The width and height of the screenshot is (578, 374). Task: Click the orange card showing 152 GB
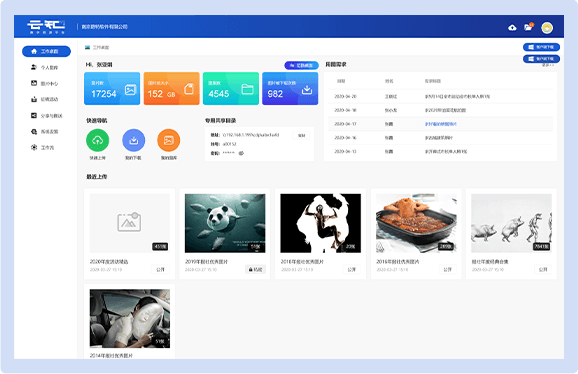[x=171, y=88]
